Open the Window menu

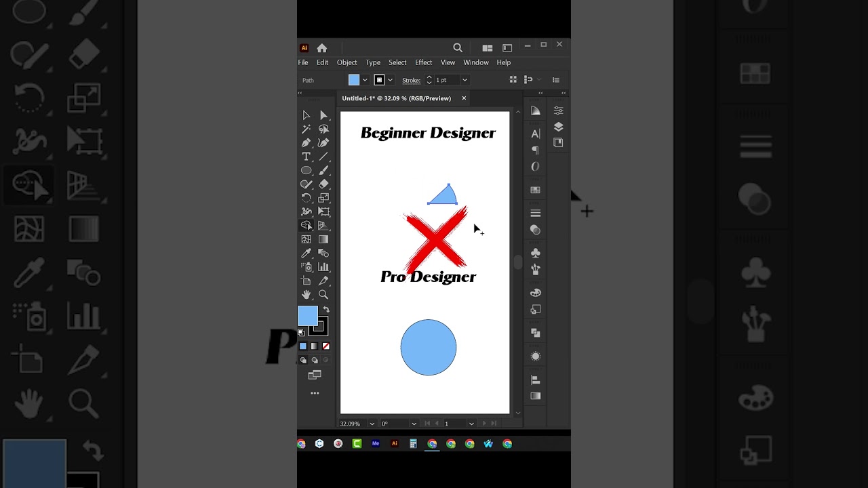coord(476,62)
